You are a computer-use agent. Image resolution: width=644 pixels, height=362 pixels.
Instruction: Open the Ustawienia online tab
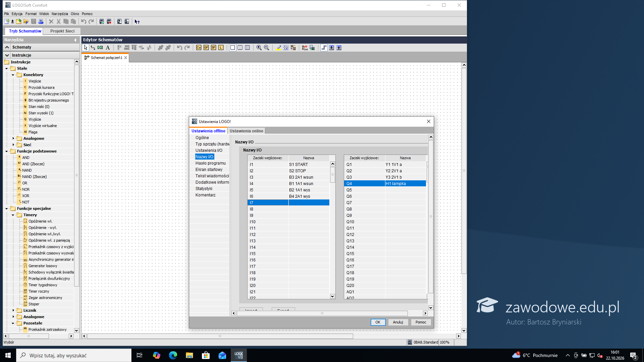pyautogui.click(x=246, y=131)
